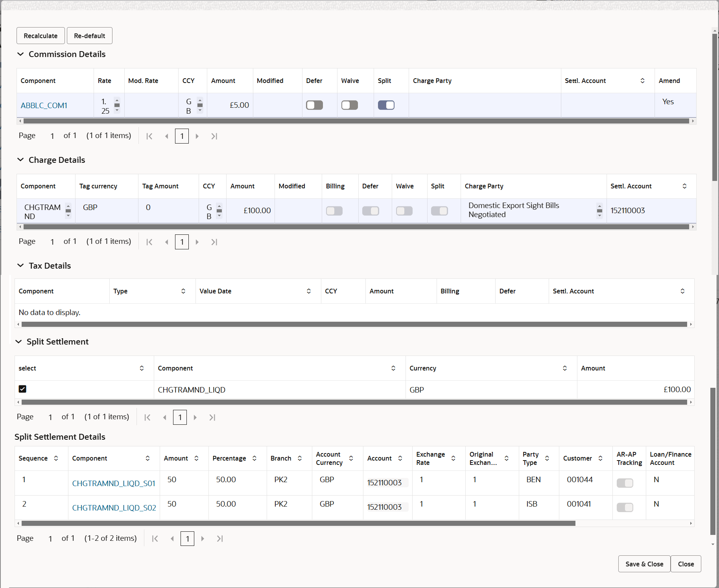Go to first page of Charge Details table
This screenshot has height=588, width=719.
click(x=149, y=241)
